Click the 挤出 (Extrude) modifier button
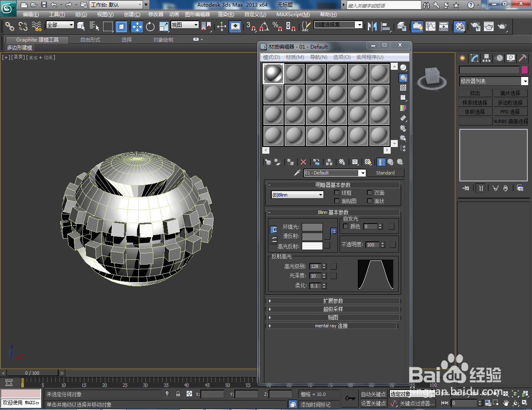This screenshot has height=410, width=532. pos(475,93)
